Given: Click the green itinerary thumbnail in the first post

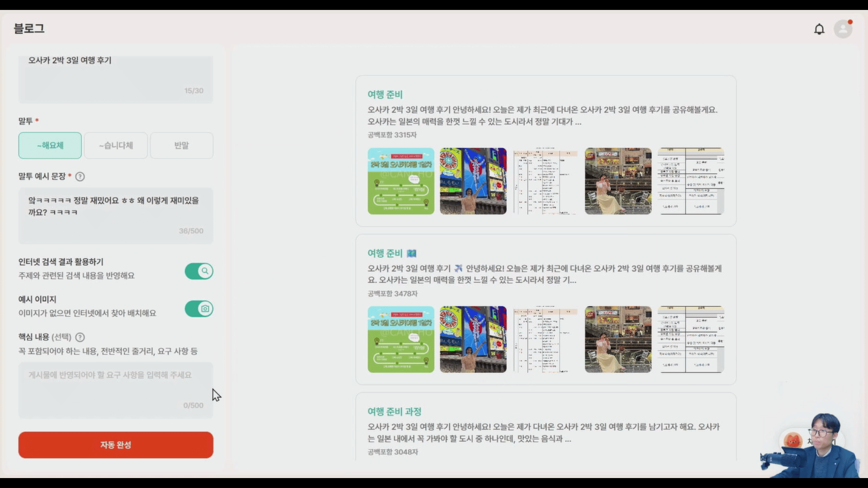Looking at the screenshot, I should click(401, 181).
